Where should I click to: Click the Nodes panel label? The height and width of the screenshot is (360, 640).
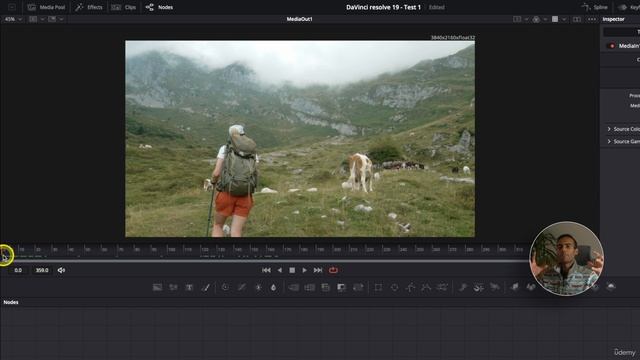click(11, 302)
